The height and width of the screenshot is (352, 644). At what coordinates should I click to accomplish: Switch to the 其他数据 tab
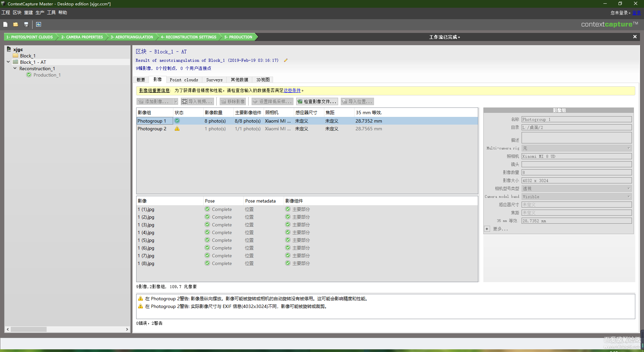coord(239,80)
